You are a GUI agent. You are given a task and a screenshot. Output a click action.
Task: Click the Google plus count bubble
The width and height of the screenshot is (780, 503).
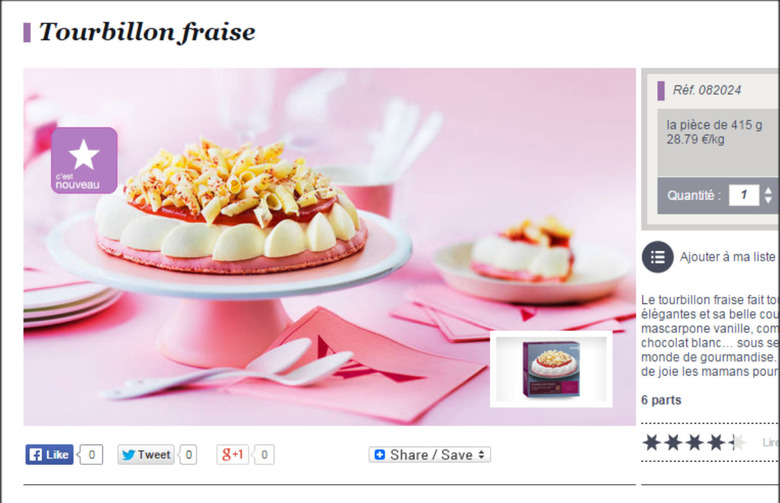[264, 454]
